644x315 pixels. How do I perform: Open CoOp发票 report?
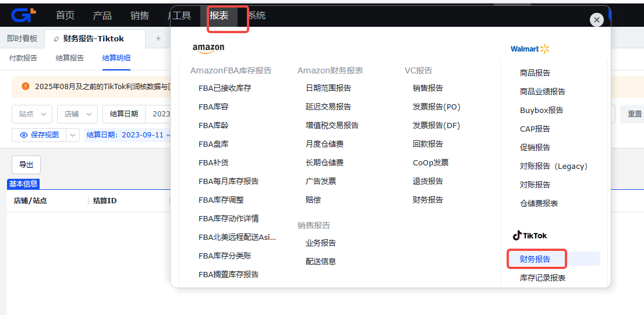point(431,162)
